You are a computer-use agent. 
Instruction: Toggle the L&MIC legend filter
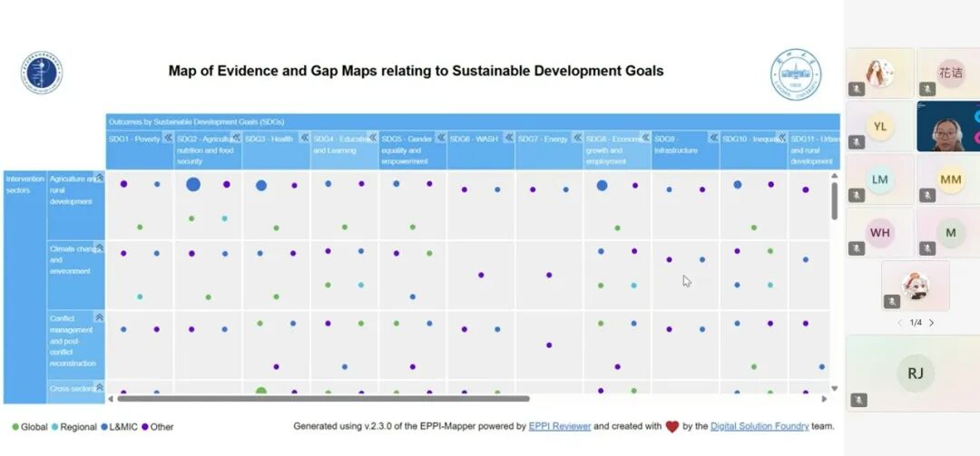click(x=121, y=427)
